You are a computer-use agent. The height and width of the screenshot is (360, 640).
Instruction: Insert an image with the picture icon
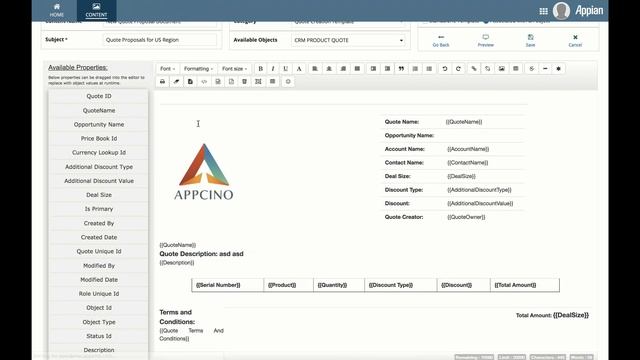click(502, 69)
